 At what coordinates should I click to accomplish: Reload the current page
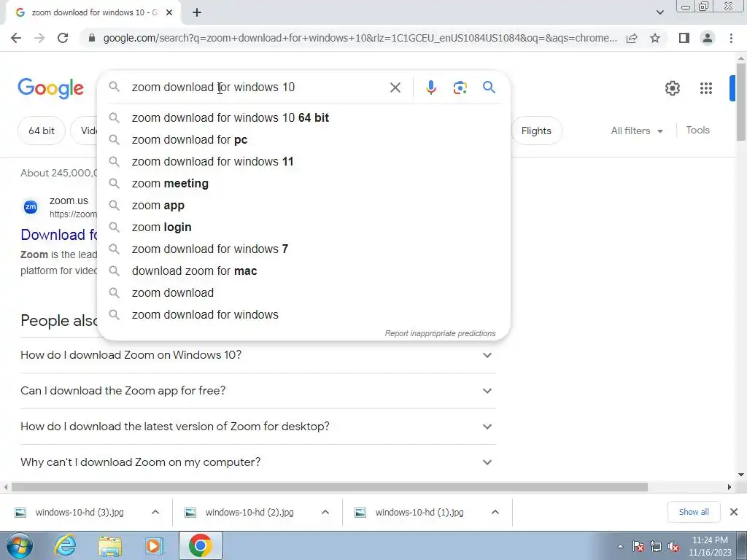[x=63, y=38]
